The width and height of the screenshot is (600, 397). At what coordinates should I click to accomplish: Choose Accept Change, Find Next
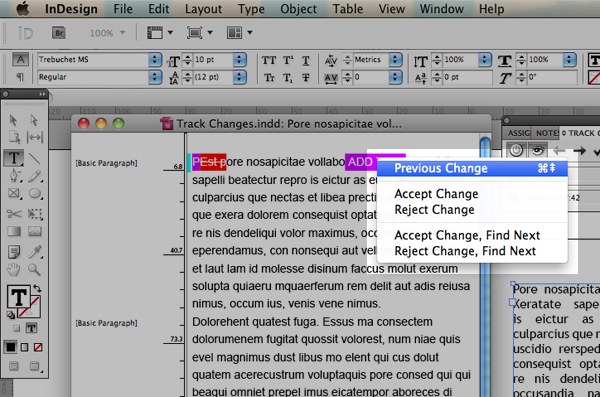(472, 235)
